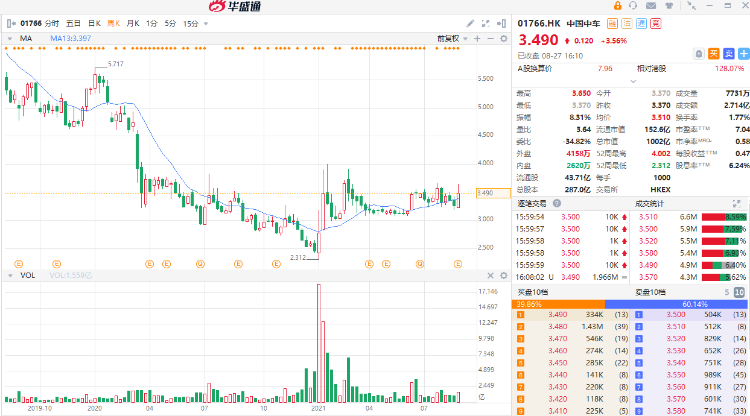
Task: Select bid level 2 at 3.480
Action: (571, 327)
